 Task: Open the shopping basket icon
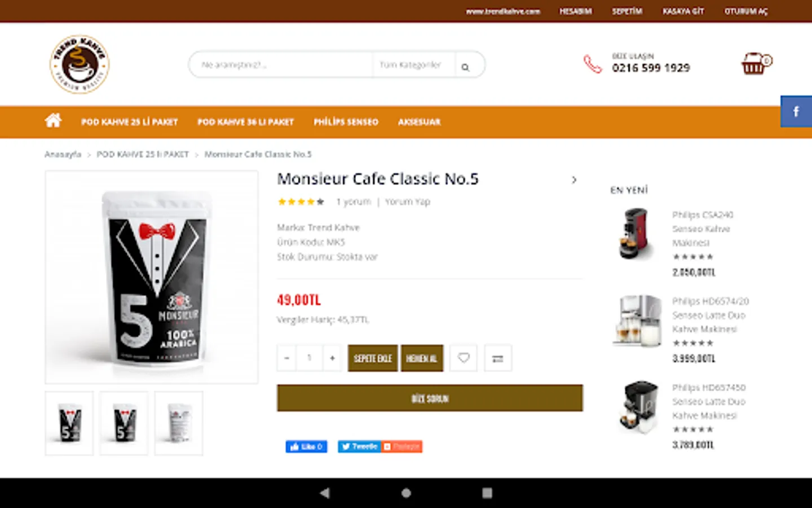(756, 64)
